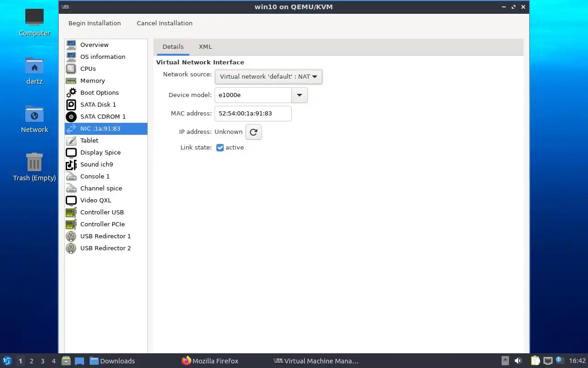Expand the Device model dropdown arrow
The image size is (588, 368).
click(x=300, y=95)
